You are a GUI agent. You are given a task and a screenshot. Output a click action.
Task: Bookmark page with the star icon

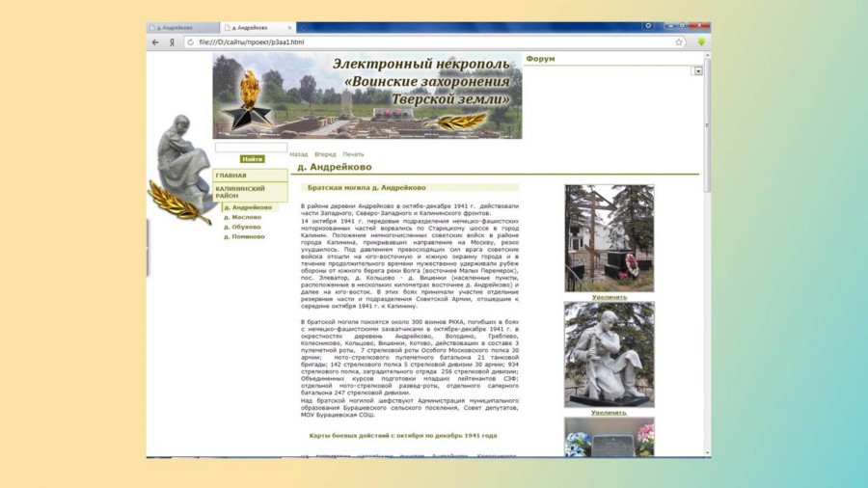pyautogui.click(x=679, y=42)
